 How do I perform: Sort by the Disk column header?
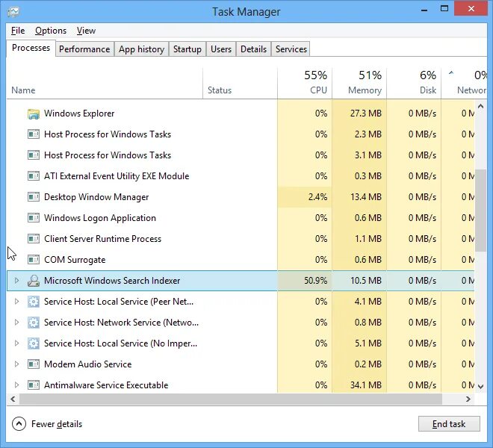click(x=414, y=84)
